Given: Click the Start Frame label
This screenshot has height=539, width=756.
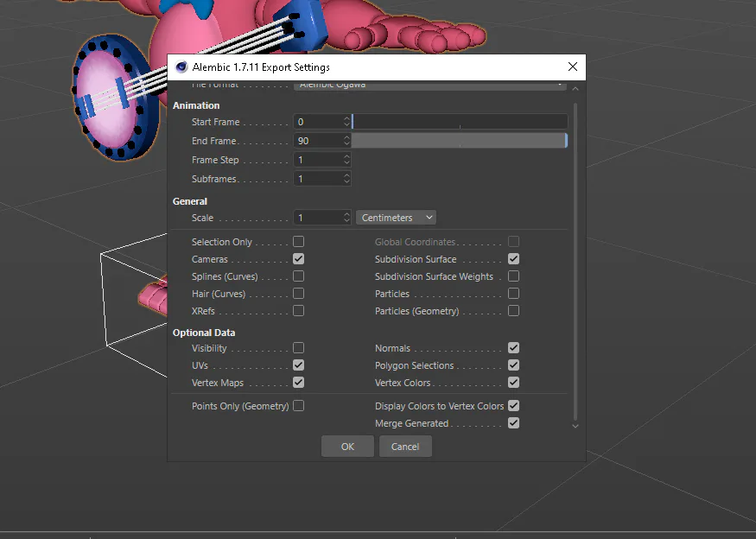Looking at the screenshot, I should [x=215, y=122].
